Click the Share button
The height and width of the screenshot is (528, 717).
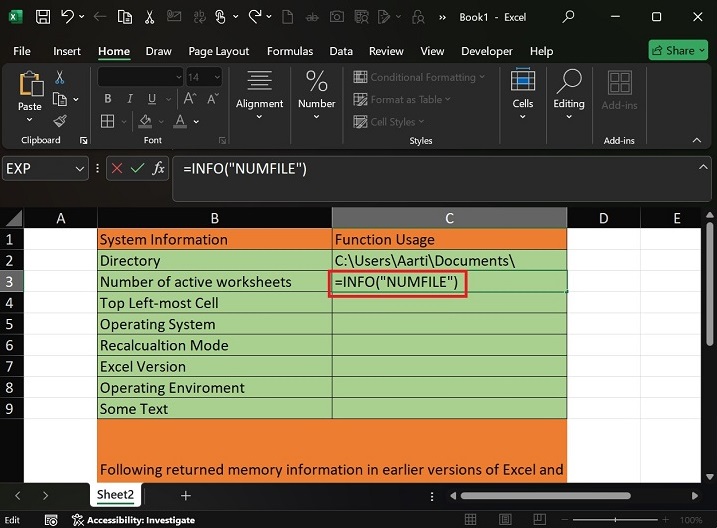(677, 50)
